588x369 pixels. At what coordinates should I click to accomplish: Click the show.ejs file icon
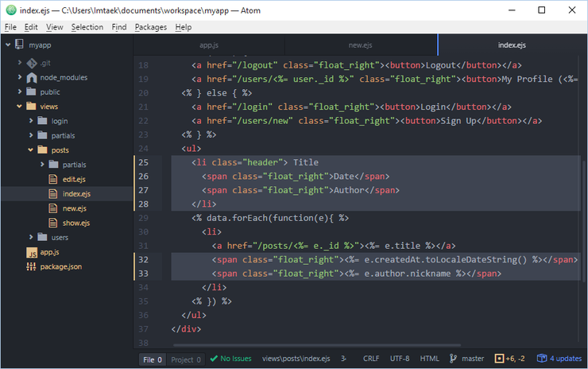point(53,223)
